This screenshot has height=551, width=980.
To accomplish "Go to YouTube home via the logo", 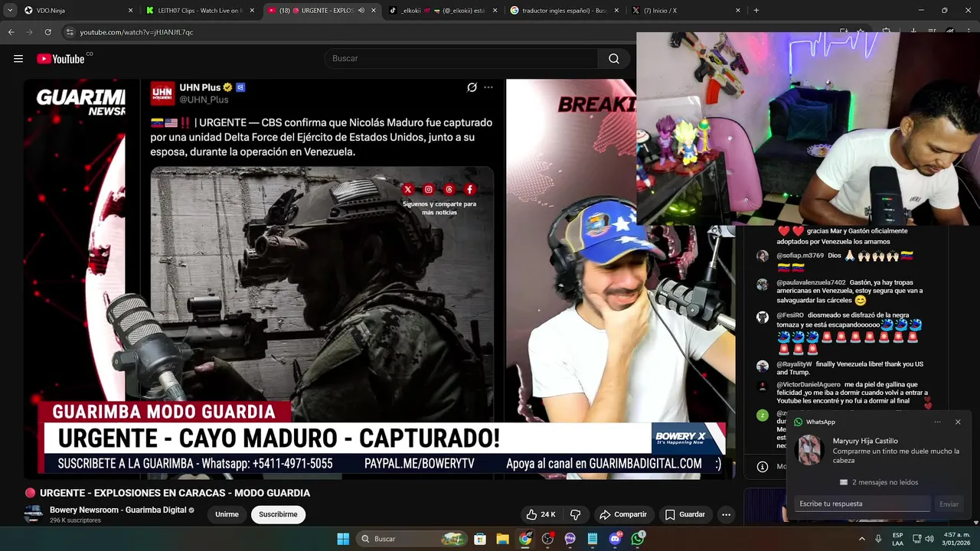I will pyautogui.click(x=60, y=59).
